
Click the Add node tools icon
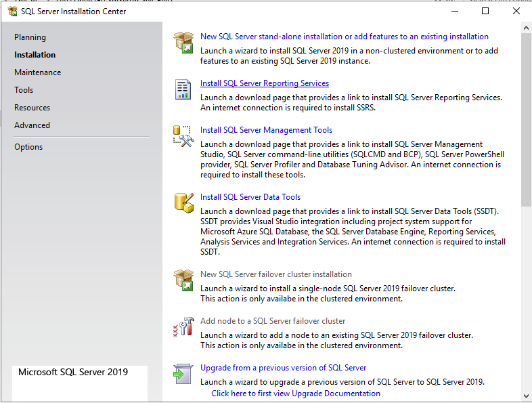click(x=183, y=327)
